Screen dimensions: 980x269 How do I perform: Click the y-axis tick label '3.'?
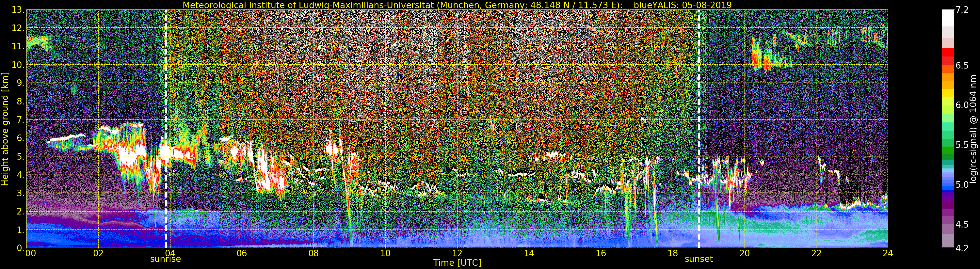pyautogui.click(x=20, y=193)
